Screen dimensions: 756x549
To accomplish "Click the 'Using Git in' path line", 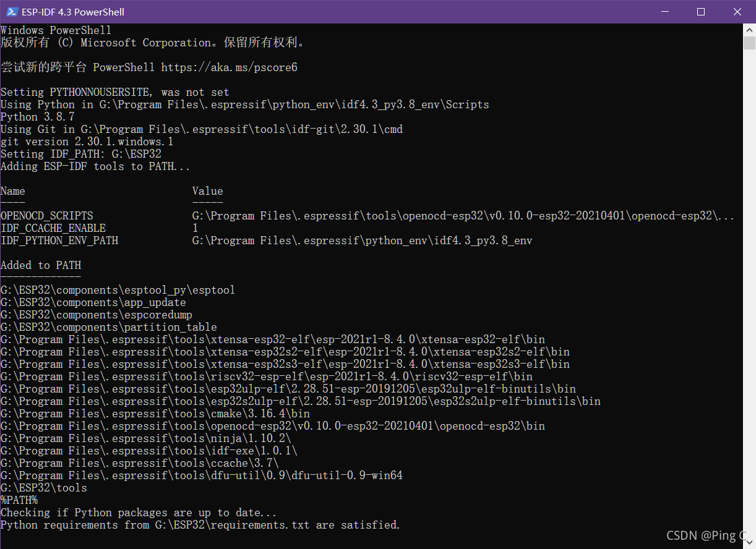I will [202, 129].
